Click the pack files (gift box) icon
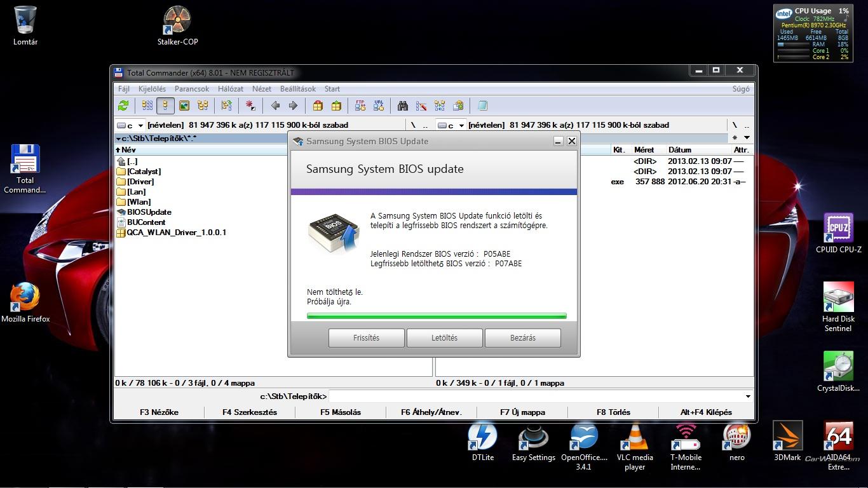 click(318, 105)
